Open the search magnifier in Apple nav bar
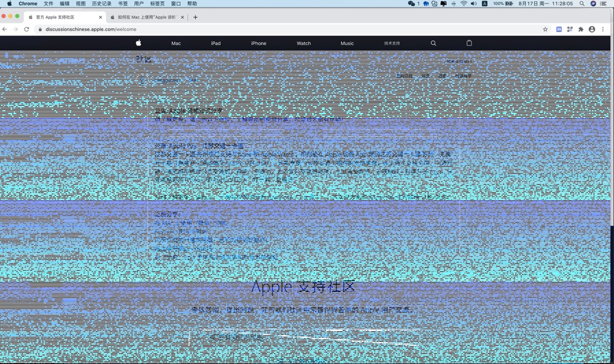The height and width of the screenshot is (364, 614). (x=433, y=43)
